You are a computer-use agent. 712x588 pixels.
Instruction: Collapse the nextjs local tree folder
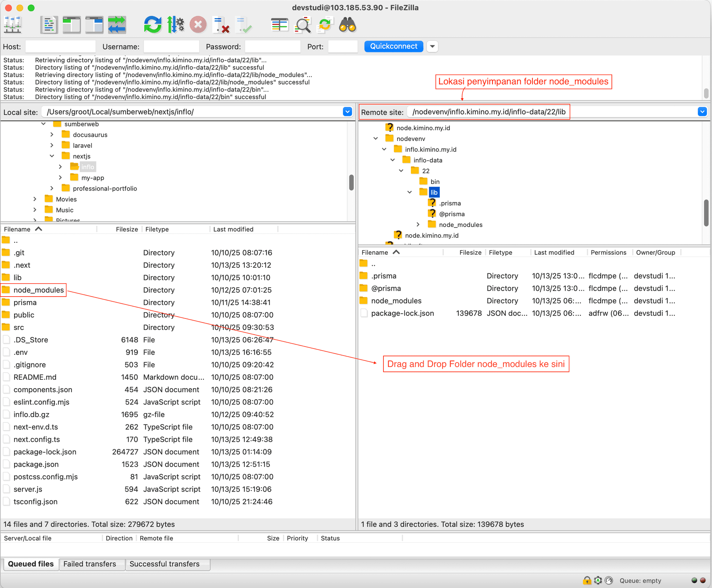click(x=52, y=156)
